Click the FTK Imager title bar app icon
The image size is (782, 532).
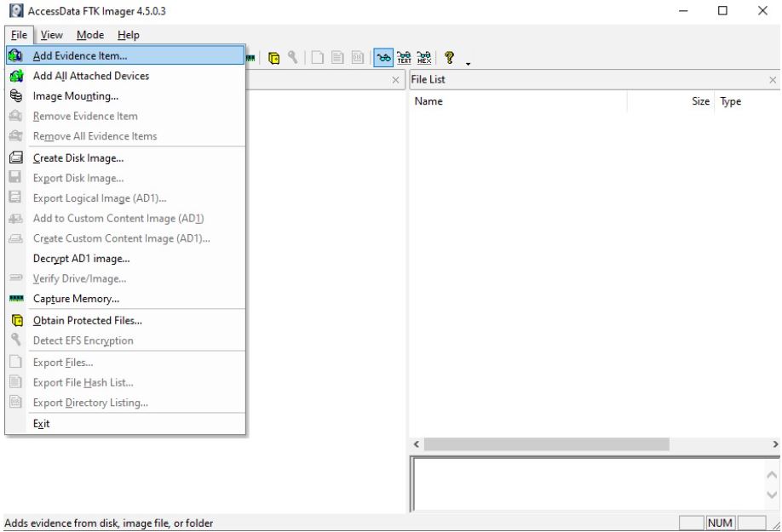point(16,10)
